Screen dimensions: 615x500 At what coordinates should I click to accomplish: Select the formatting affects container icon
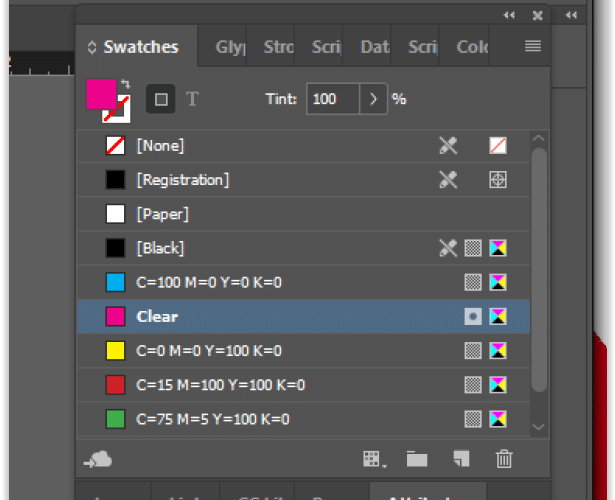click(161, 99)
